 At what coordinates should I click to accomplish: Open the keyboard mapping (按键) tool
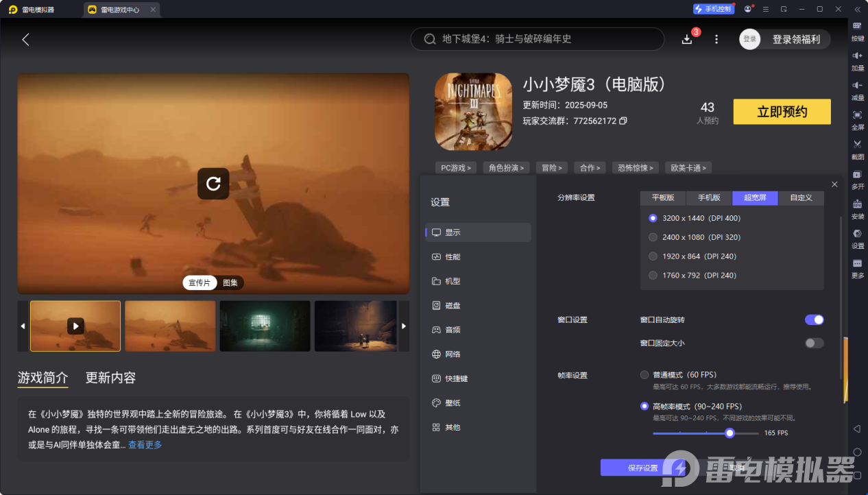tap(857, 32)
